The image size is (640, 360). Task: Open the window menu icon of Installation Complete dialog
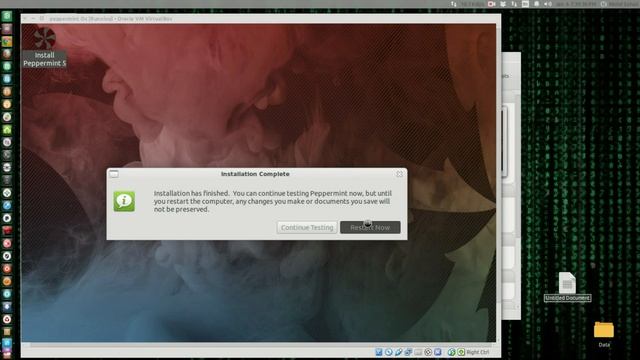point(114,174)
